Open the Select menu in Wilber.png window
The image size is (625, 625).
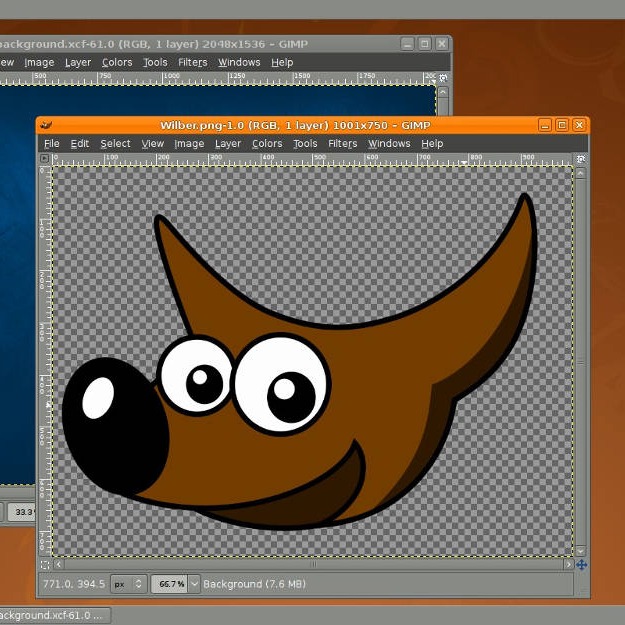point(115,144)
